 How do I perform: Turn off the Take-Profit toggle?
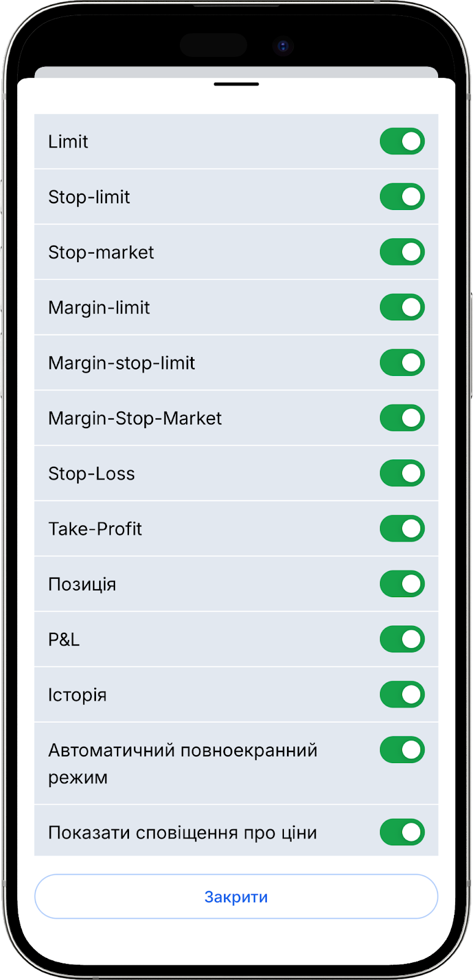[402, 529]
